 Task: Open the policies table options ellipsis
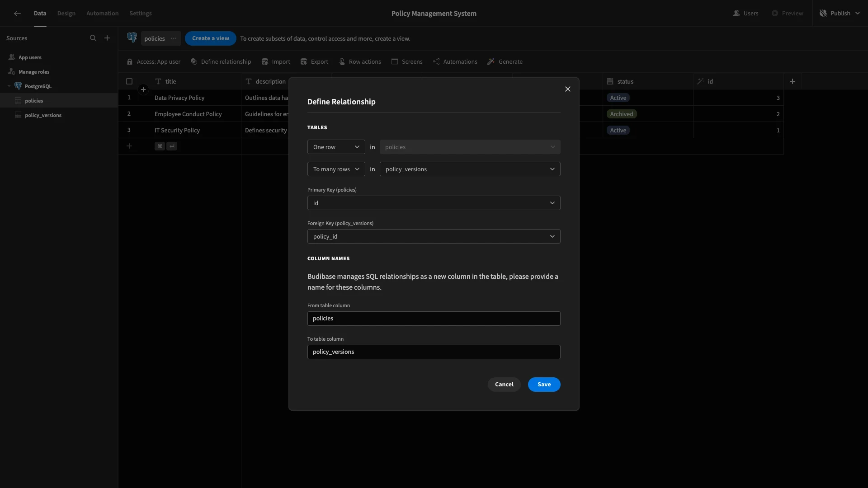pos(174,38)
